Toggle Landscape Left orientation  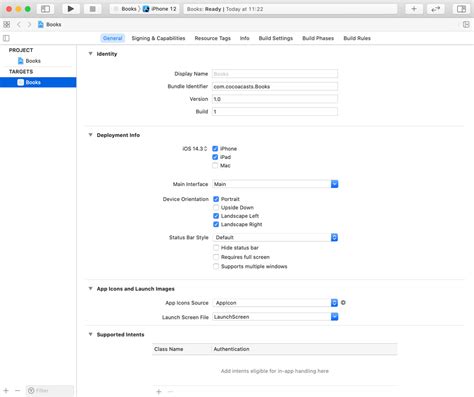click(216, 216)
